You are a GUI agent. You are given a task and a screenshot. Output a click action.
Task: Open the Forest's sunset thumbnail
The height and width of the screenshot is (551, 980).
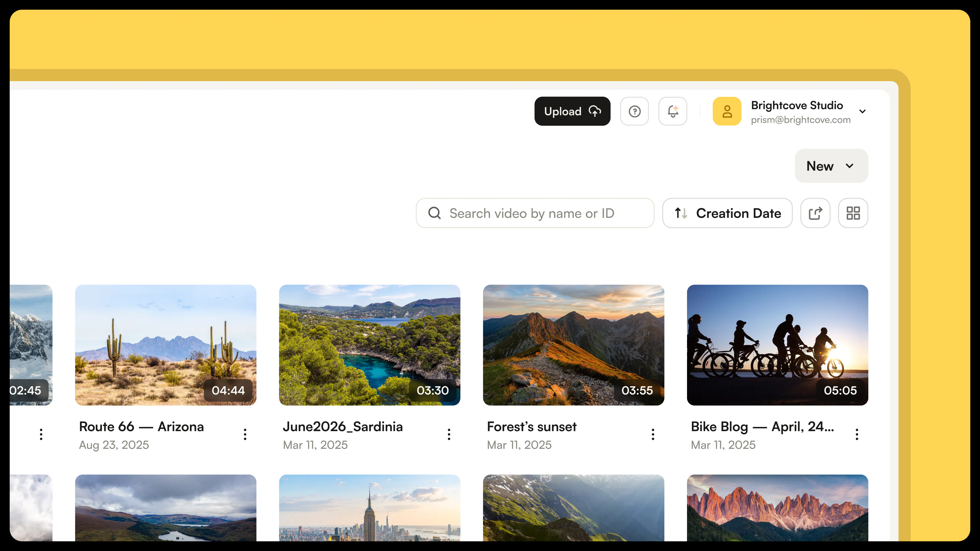click(x=573, y=345)
